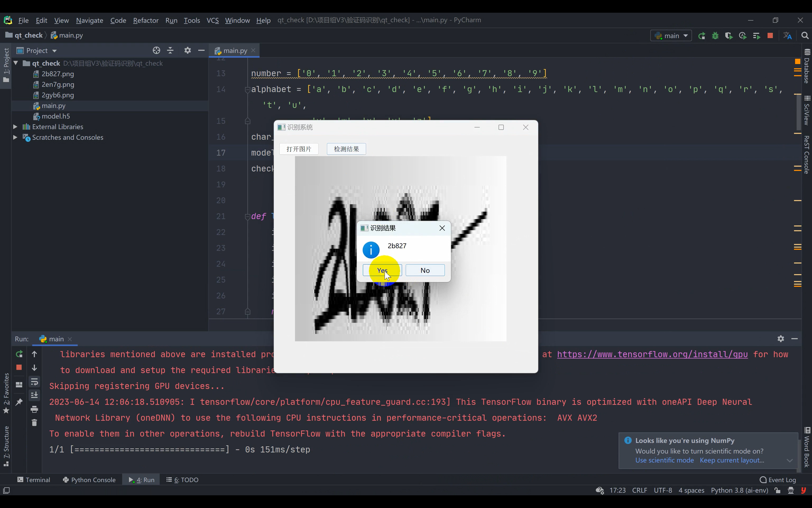This screenshot has height=508, width=812.
Task: Click No in the 识别结果 dialog
Action: [x=425, y=270]
